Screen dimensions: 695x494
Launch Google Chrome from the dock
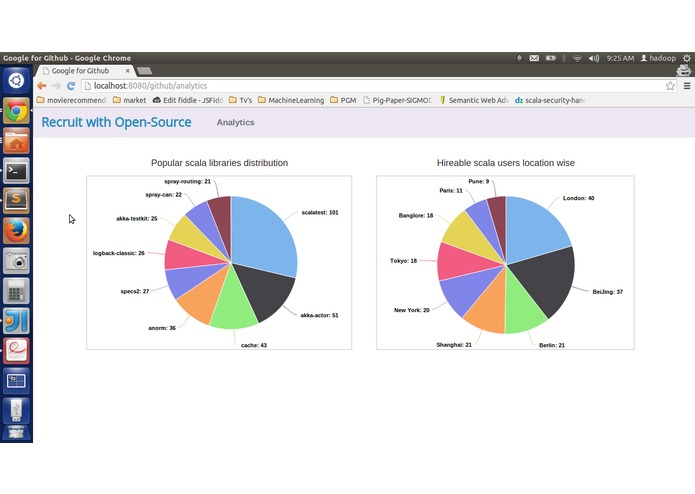point(16,111)
